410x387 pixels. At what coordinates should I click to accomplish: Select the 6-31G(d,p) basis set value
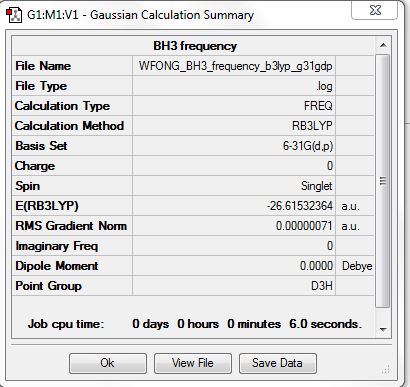[308, 146]
